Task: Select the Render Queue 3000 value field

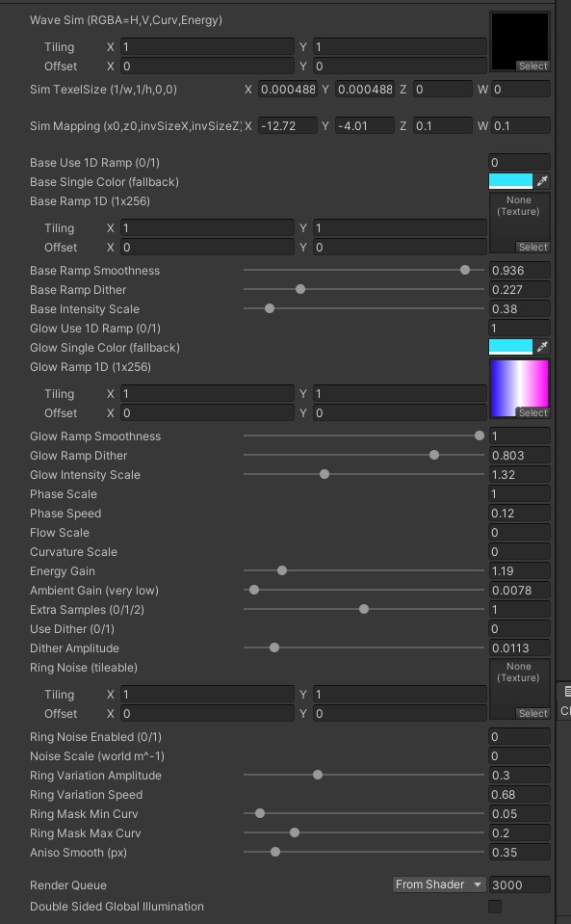Action: [519, 884]
